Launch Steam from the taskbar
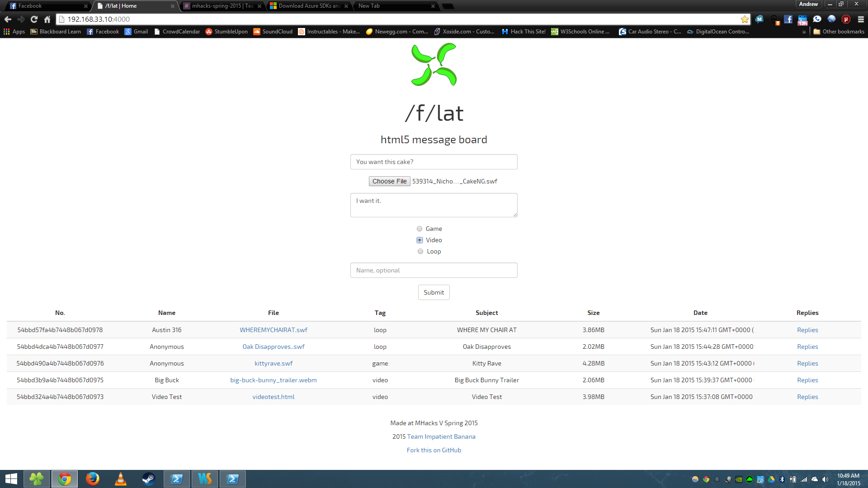Image resolution: width=868 pixels, height=488 pixels. [x=148, y=479]
